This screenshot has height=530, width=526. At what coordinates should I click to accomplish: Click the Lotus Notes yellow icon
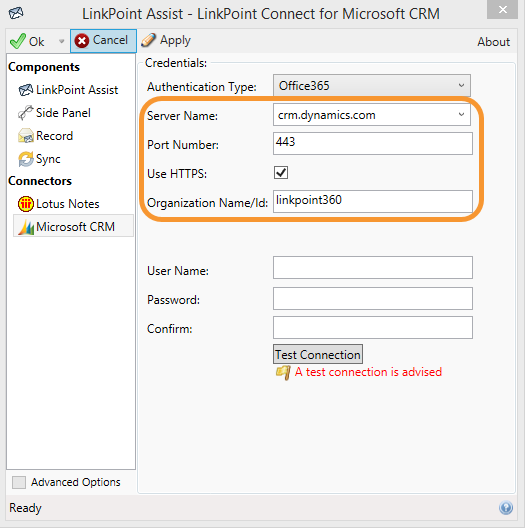(x=26, y=204)
